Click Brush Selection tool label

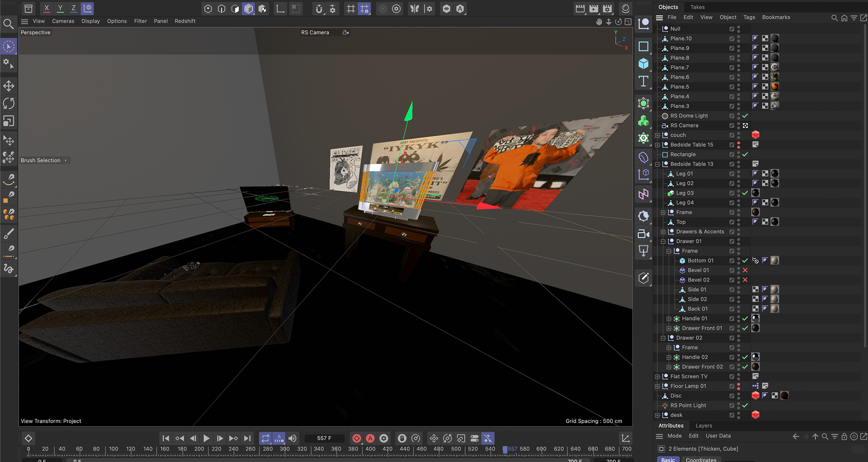point(40,160)
